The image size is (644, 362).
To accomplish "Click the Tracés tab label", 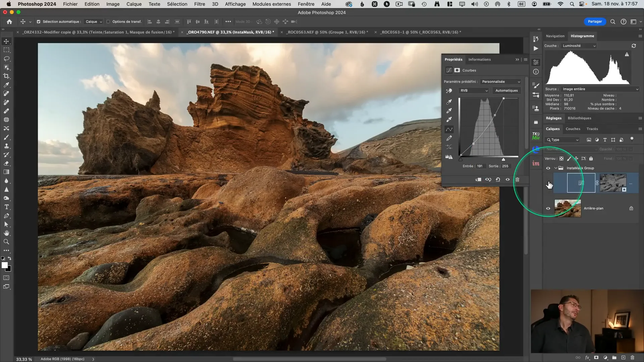I will 592,129.
